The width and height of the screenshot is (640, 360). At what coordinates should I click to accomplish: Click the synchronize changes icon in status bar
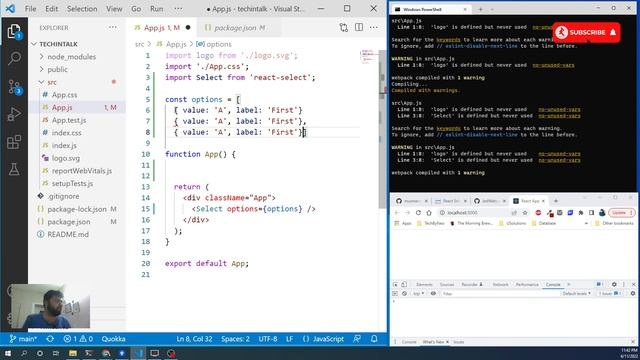tap(50, 339)
